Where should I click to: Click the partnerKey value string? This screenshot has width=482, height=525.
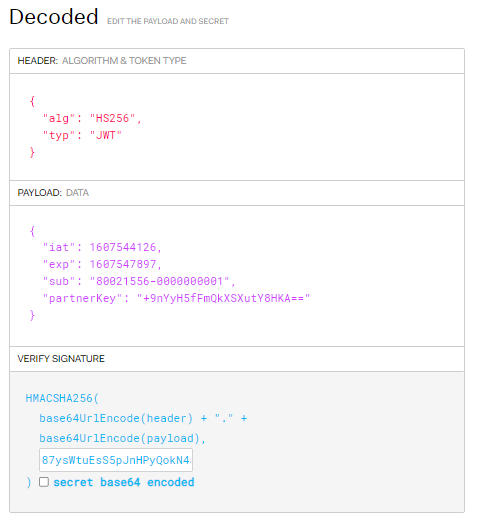(223, 298)
